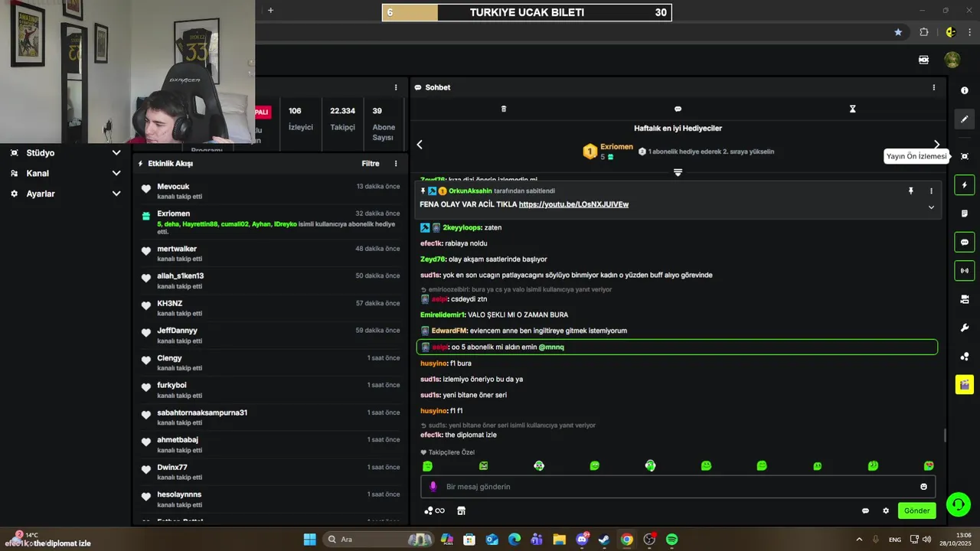Toggle the lightning bolt quick actions icon
The width and height of the screenshot is (980, 551).
[x=964, y=185]
